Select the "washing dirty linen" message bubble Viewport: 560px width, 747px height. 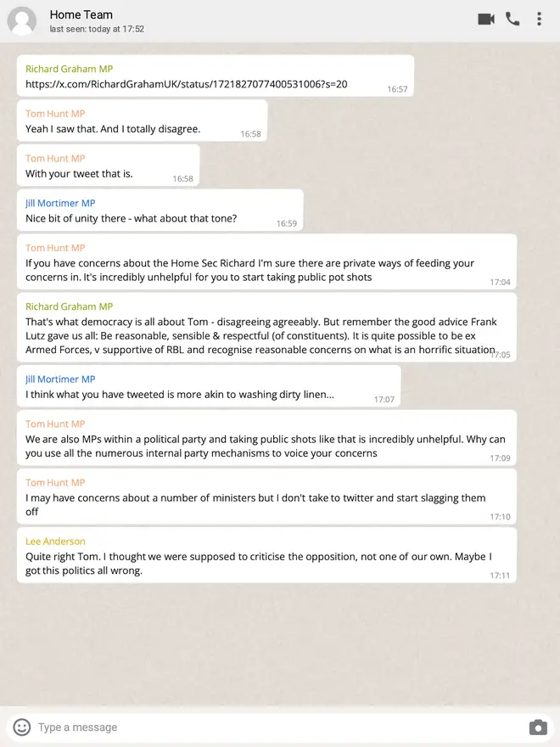(x=209, y=386)
